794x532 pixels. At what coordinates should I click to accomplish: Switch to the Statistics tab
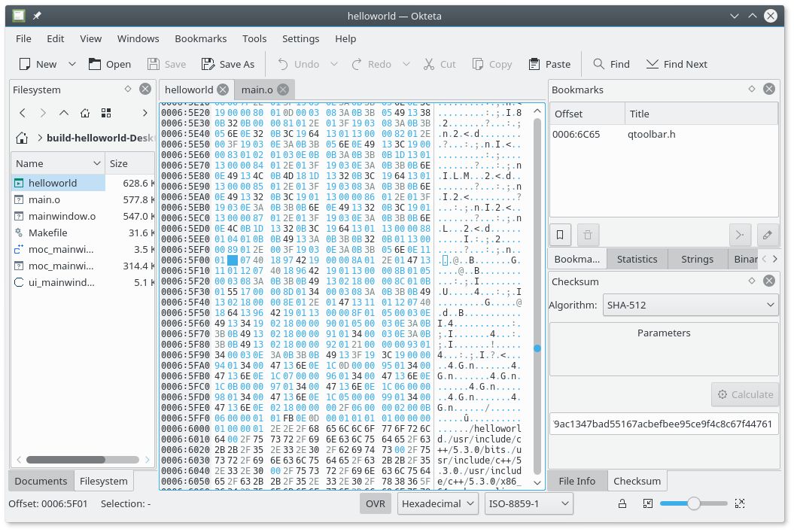(x=637, y=259)
